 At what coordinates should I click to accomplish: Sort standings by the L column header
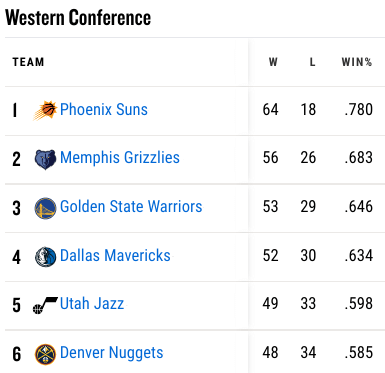point(312,62)
